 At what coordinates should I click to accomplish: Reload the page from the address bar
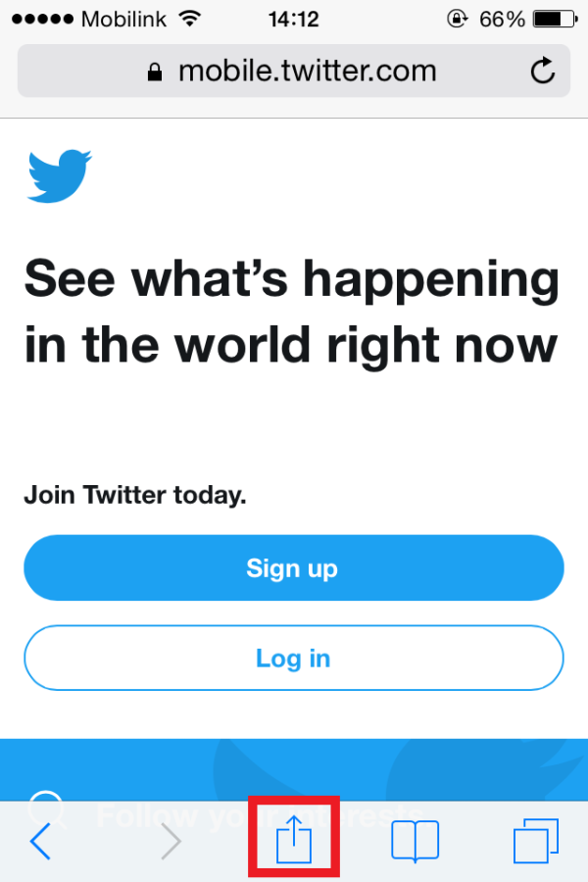click(x=542, y=72)
